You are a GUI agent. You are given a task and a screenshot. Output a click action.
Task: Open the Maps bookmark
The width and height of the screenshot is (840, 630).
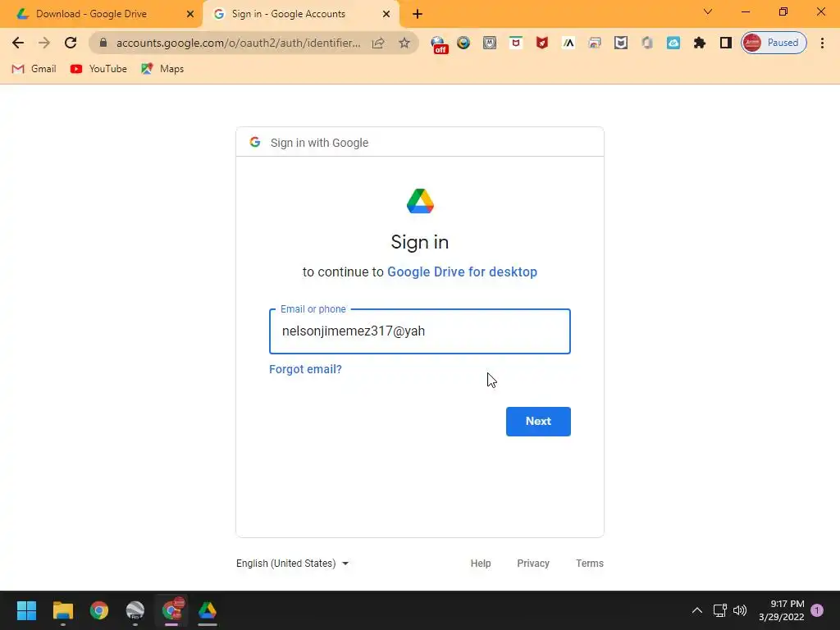click(x=162, y=69)
